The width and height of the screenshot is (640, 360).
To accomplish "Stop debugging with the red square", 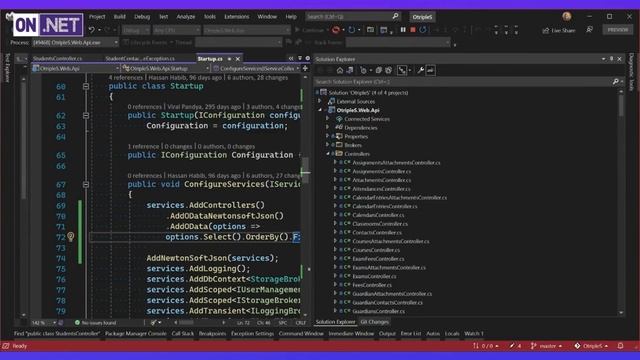I will pos(413,30).
